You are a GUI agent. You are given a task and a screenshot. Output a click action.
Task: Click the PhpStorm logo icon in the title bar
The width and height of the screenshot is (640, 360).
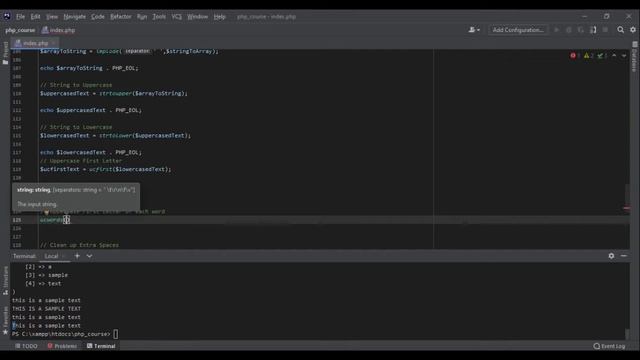point(7,16)
